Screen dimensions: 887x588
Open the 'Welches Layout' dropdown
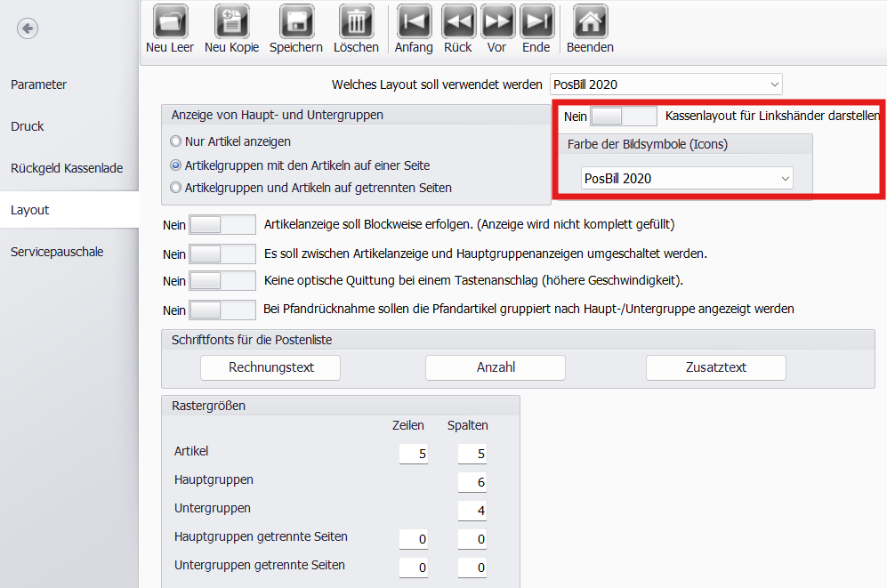[x=665, y=85]
